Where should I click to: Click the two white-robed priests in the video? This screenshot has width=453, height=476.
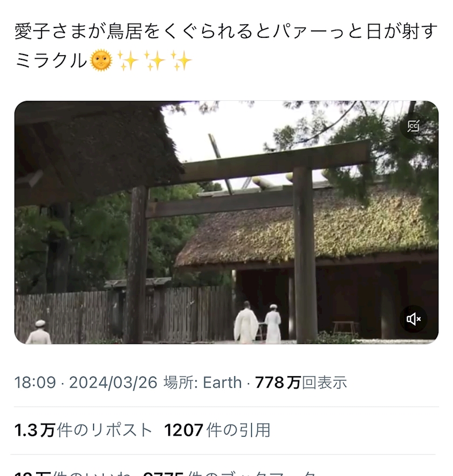[x=258, y=322]
